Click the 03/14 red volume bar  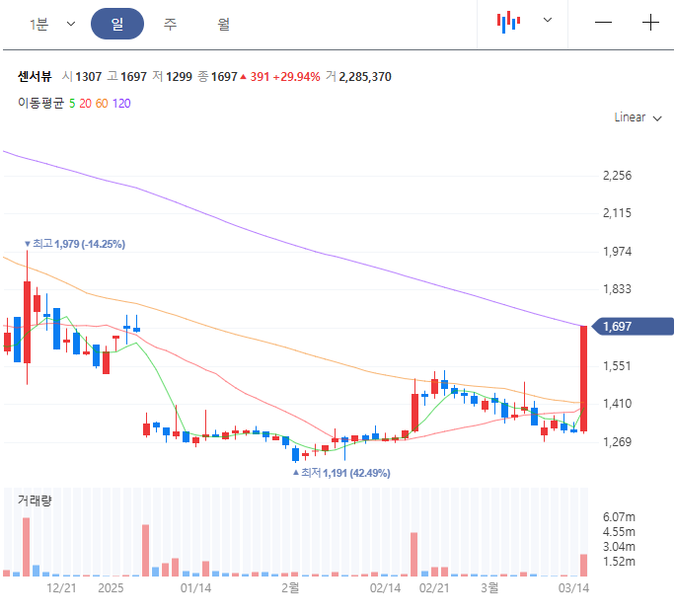click(x=584, y=566)
